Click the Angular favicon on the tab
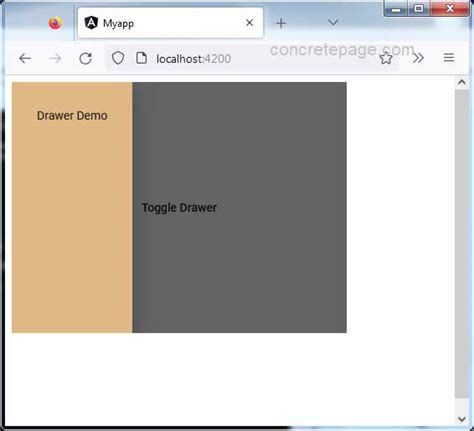The image size is (474, 431). [x=91, y=23]
